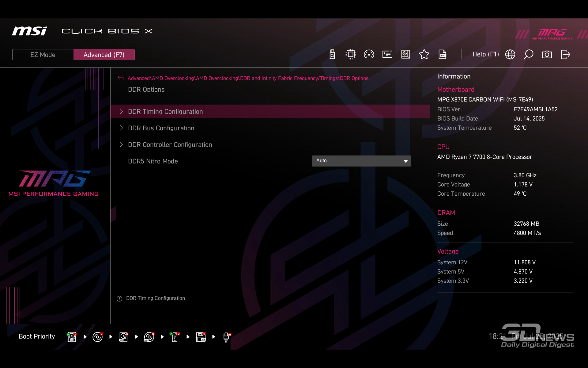Image resolution: width=588 pixels, height=368 pixels.
Task: Open the hardware monitor gear-panel icon
Action: tap(406, 55)
